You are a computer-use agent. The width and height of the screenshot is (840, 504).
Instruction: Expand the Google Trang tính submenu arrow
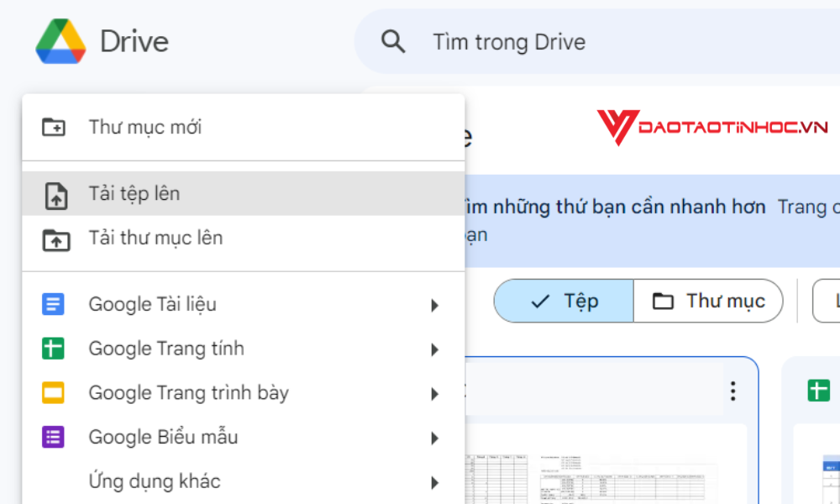435,349
